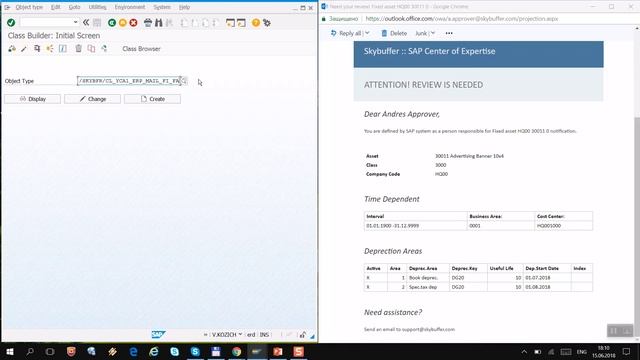640x360 pixels.
Task: Click the Check icon in Class Builder toolbar
Action: point(12,49)
